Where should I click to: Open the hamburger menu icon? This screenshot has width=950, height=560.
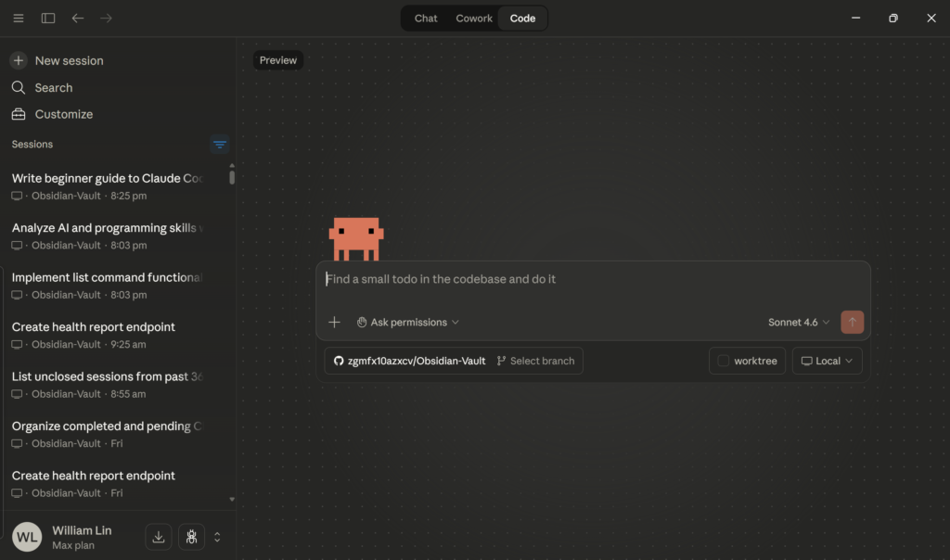[x=19, y=19]
